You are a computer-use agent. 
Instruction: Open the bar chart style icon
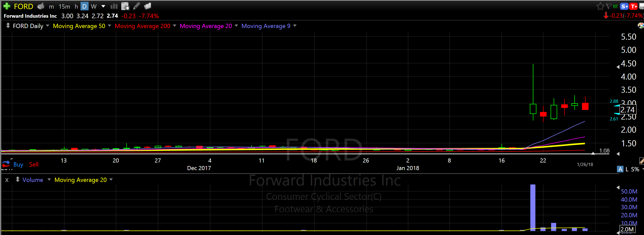[x=114, y=6]
